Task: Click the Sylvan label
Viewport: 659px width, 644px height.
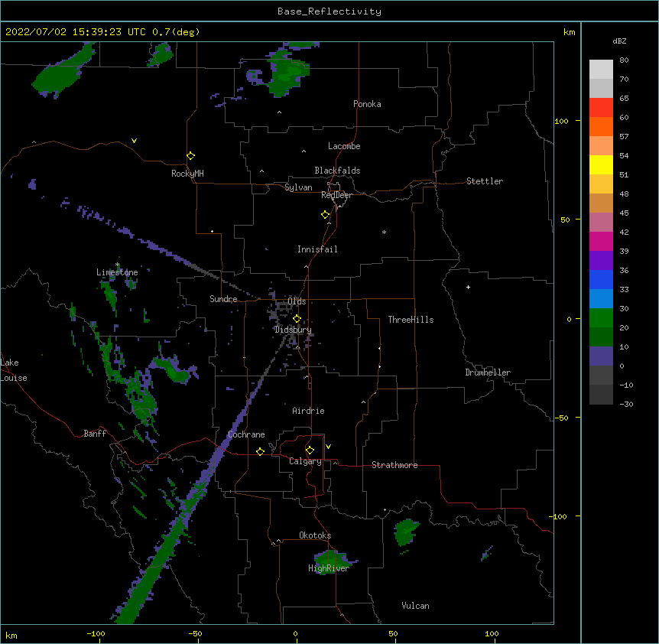Action: pyautogui.click(x=298, y=187)
